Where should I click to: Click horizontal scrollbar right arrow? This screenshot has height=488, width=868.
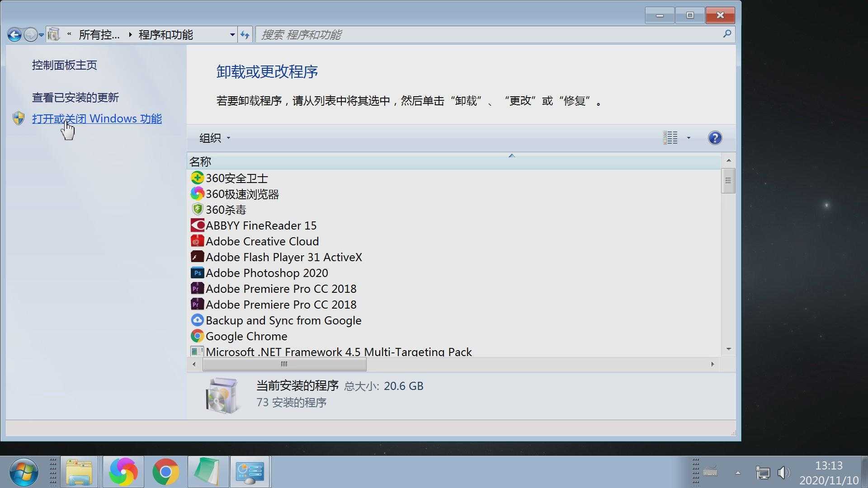tap(713, 364)
